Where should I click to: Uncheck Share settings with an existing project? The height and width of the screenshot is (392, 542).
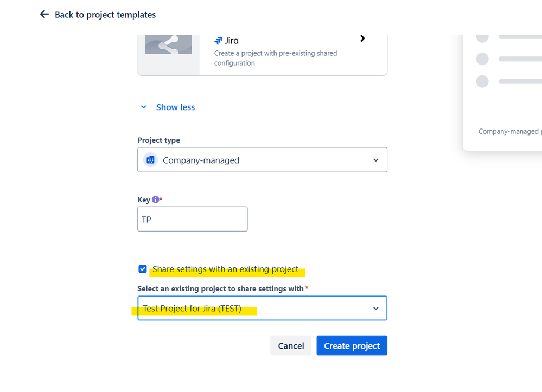(x=143, y=269)
